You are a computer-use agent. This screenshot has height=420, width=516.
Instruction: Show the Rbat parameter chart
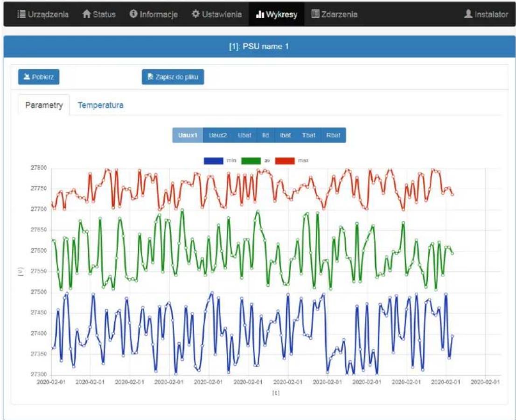pyautogui.click(x=334, y=135)
